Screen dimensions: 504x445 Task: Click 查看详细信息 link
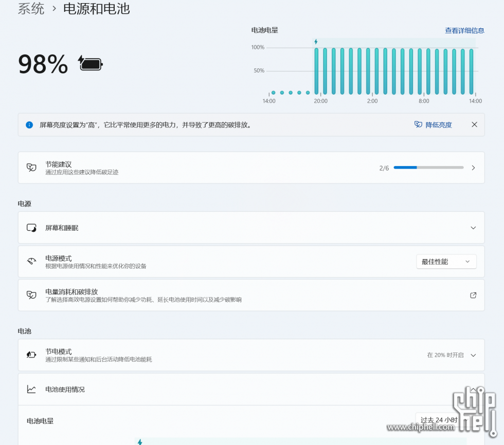tap(464, 30)
